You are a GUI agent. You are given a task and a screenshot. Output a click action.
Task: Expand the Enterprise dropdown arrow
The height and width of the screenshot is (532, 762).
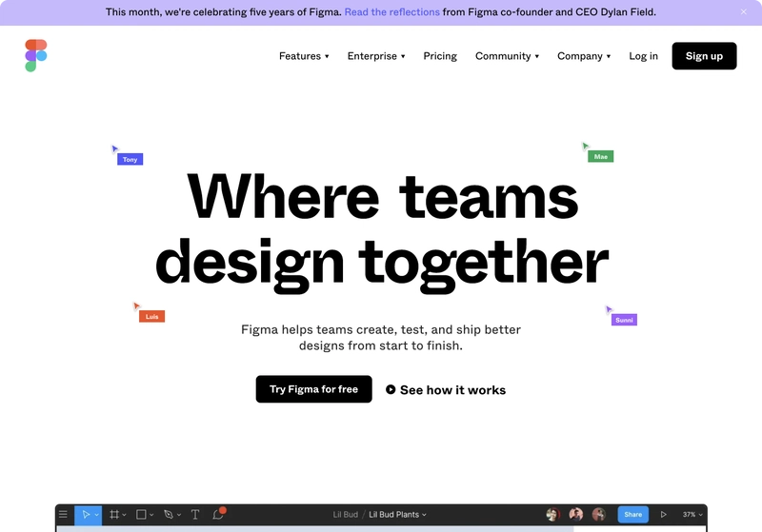click(x=403, y=56)
